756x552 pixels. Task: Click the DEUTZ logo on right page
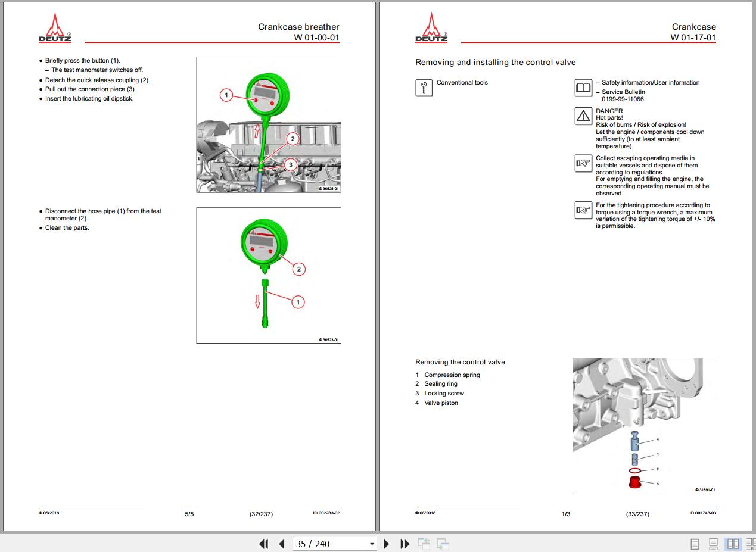431,28
